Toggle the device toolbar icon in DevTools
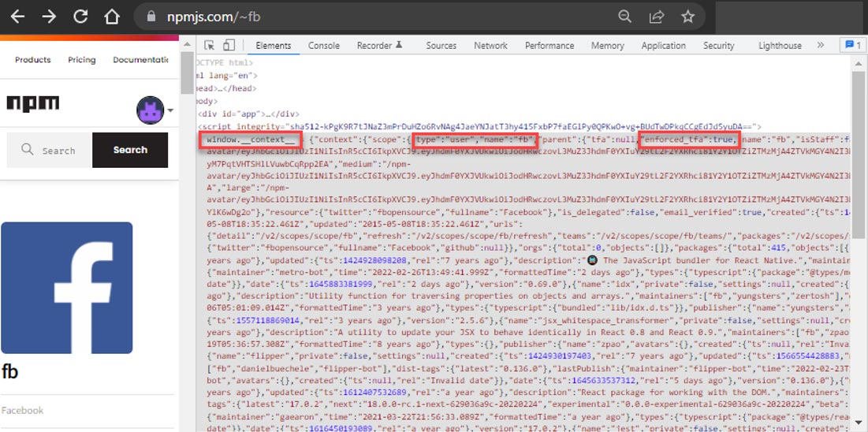This screenshot has height=432, width=868. coord(229,46)
